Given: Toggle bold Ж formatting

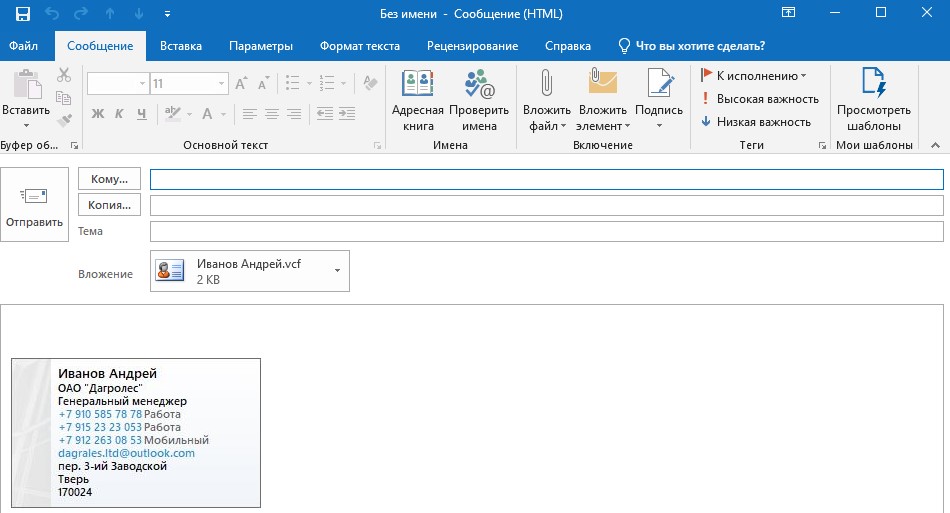Looking at the screenshot, I should [98, 113].
